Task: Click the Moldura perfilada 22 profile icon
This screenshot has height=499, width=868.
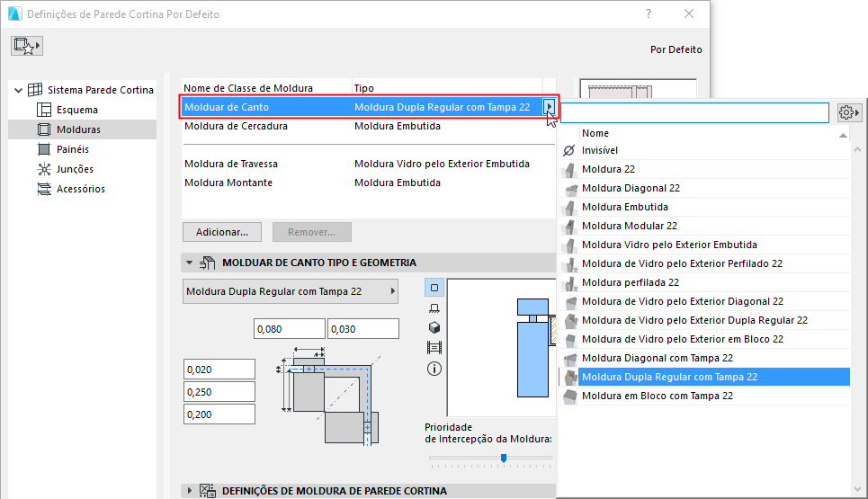Action: coord(569,282)
